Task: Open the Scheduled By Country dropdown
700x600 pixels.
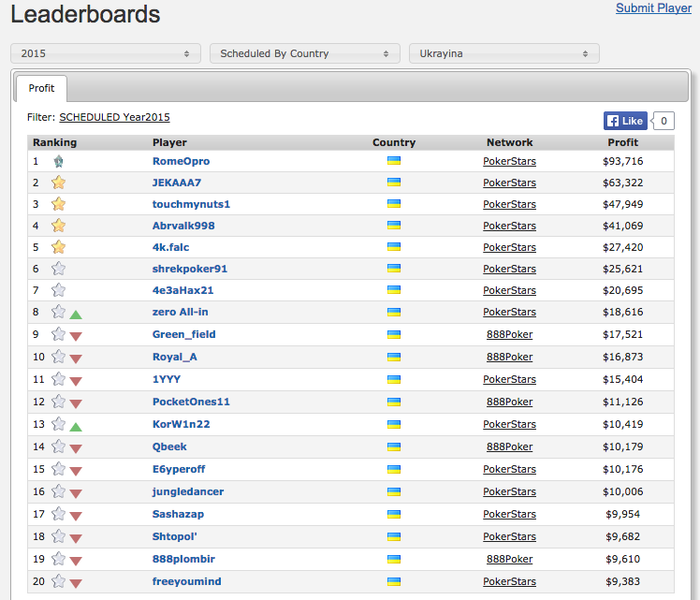Action: 305,54
